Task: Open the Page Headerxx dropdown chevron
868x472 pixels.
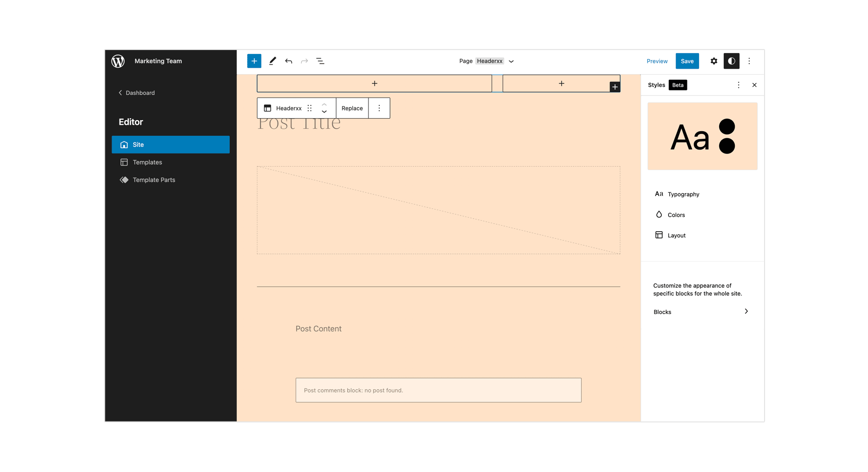Action: point(511,62)
